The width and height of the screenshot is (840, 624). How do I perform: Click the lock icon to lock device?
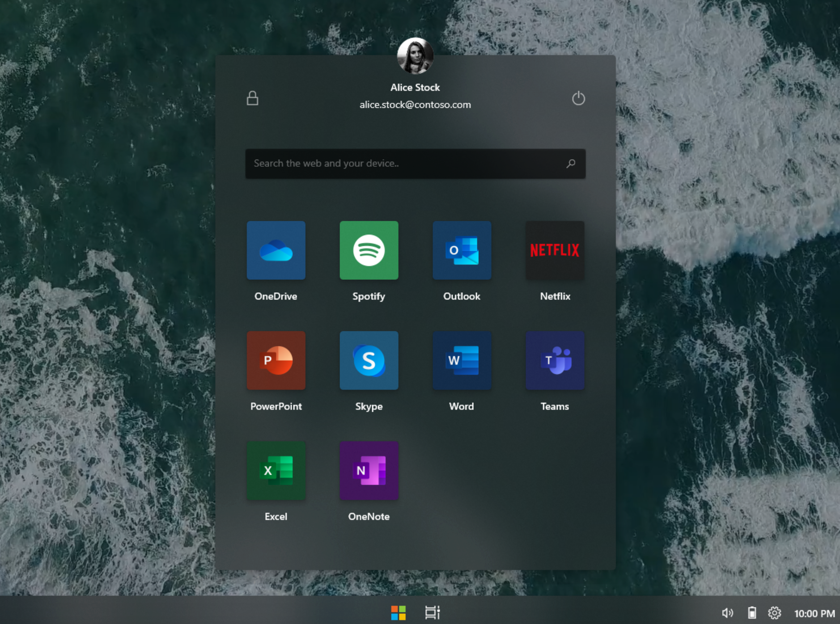[x=253, y=98]
